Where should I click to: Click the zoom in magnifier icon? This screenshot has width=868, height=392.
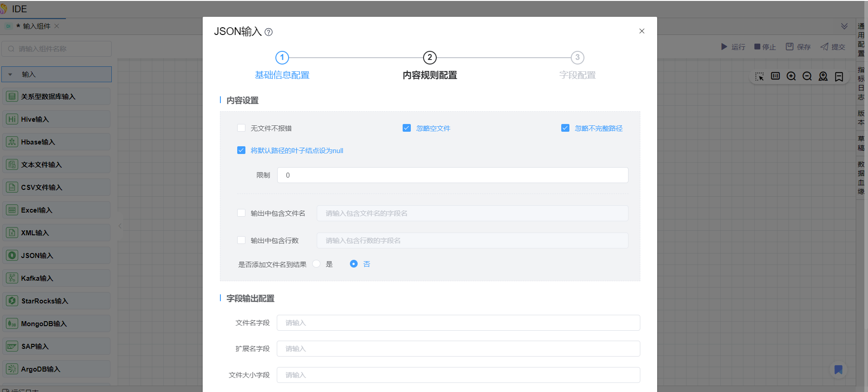pos(791,76)
